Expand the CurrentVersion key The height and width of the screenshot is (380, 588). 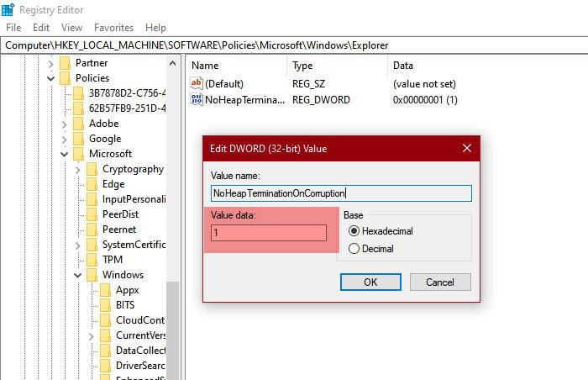tap(92, 336)
